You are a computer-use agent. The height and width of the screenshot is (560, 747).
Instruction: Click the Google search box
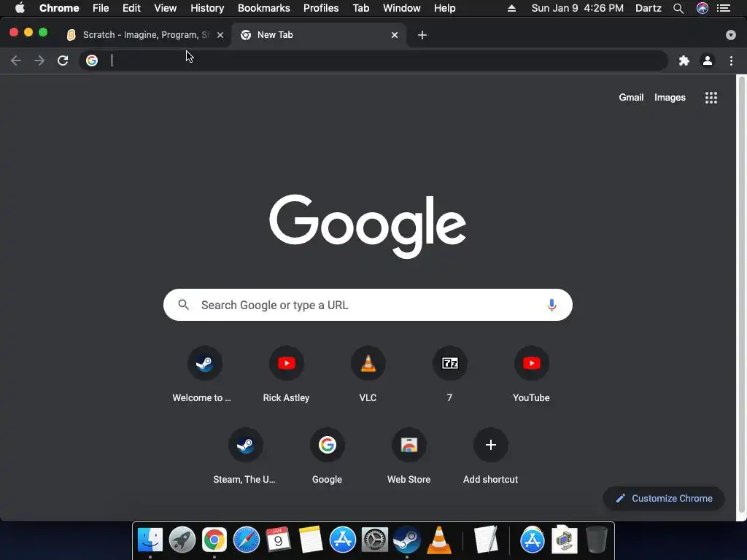tap(368, 305)
